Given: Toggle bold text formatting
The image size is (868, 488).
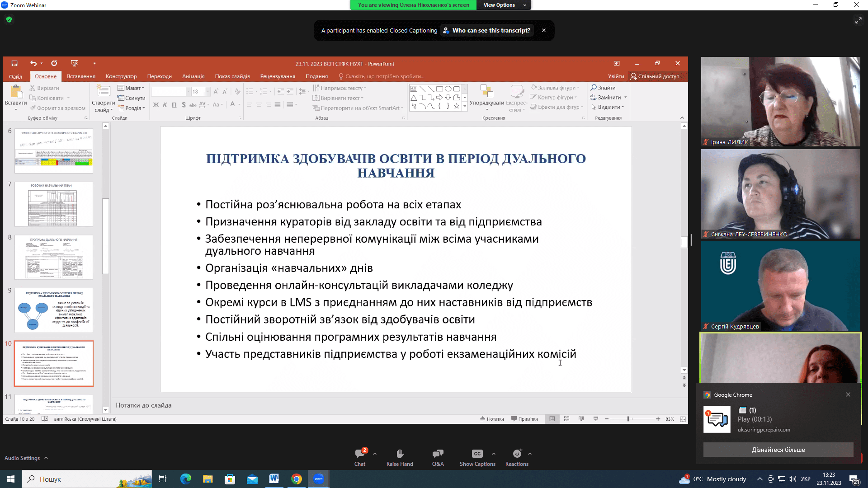Looking at the screenshot, I should pyautogui.click(x=156, y=105).
